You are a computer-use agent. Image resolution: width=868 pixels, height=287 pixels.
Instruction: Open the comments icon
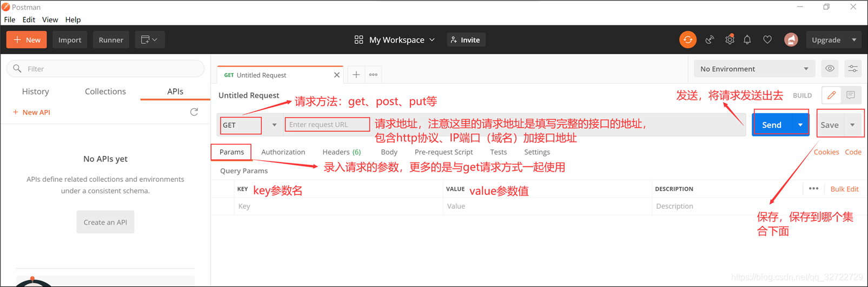[851, 95]
